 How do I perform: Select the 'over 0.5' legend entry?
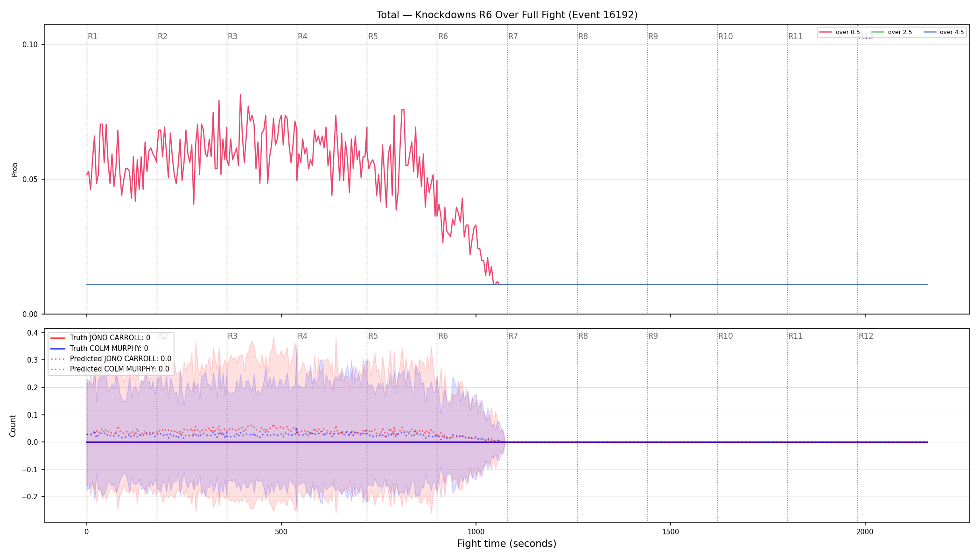(x=840, y=32)
